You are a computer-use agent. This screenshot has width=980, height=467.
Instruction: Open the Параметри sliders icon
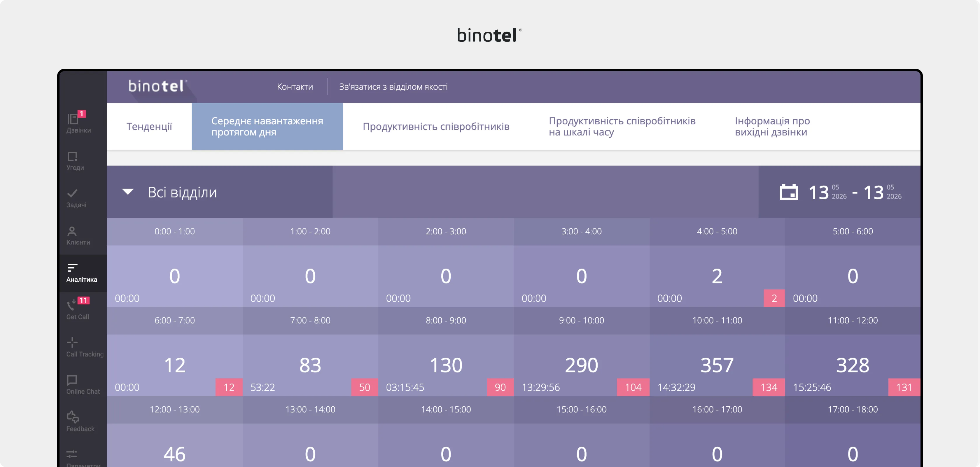72,454
